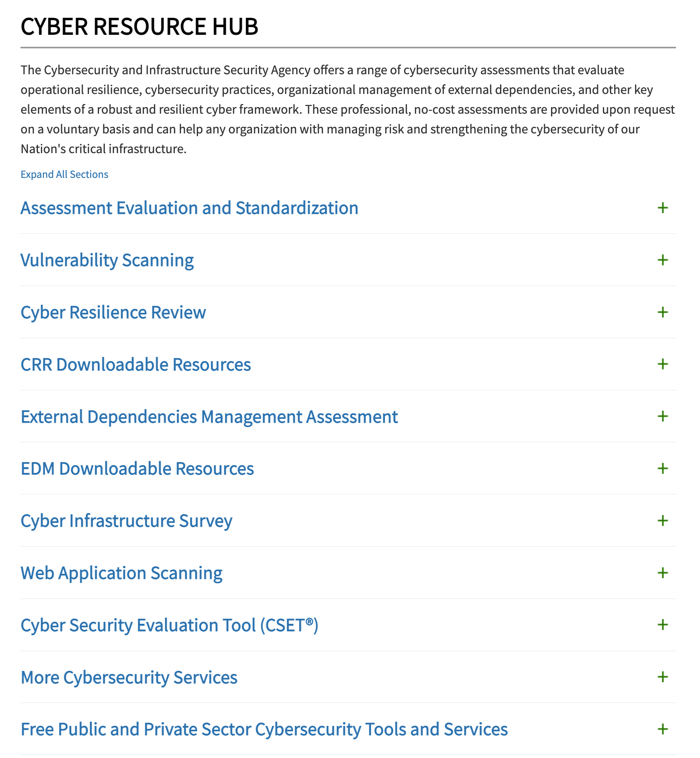Screen dimensions: 700x758
Task: Expand the Cyber Infrastructure Survey section
Action: (662, 521)
